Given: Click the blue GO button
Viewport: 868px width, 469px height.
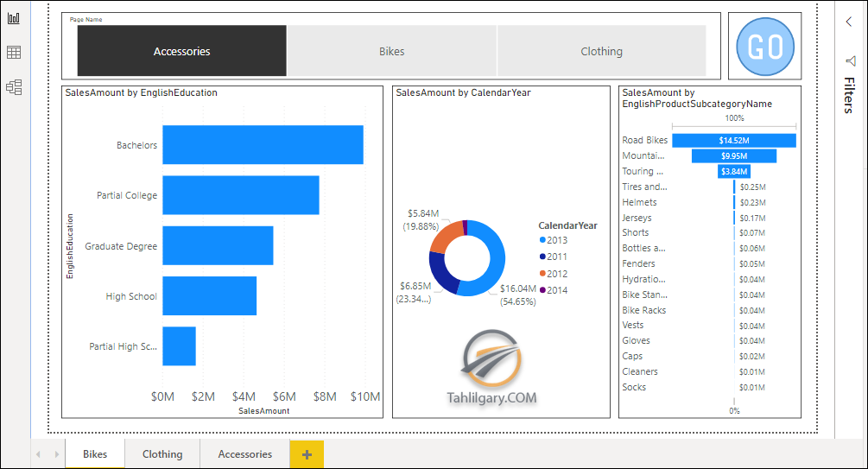Looking at the screenshot, I should tap(765, 47).
